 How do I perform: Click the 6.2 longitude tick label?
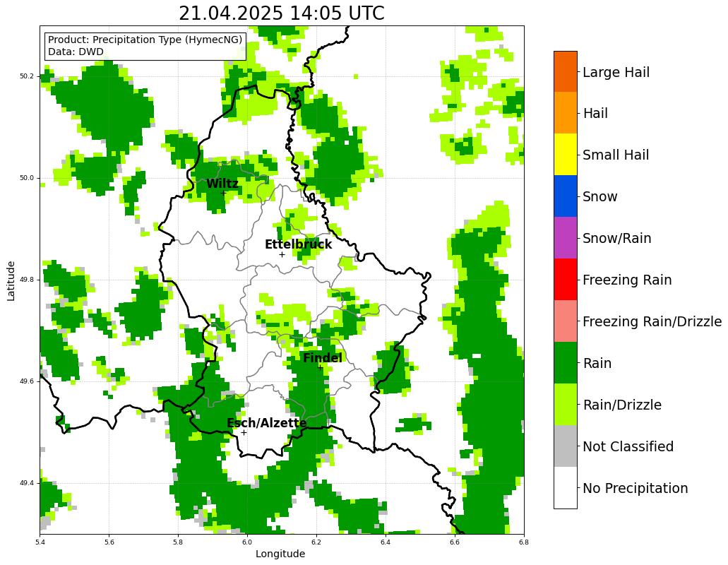316,542
